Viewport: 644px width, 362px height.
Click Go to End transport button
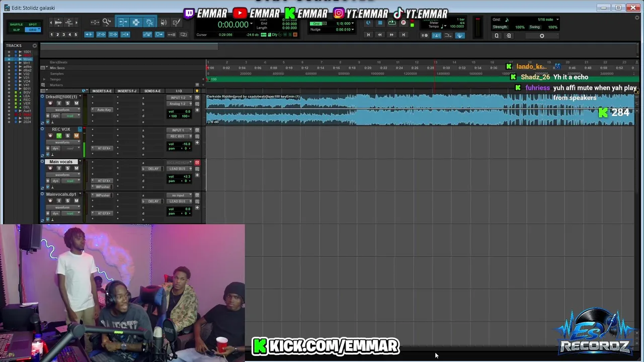coord(404,34)
